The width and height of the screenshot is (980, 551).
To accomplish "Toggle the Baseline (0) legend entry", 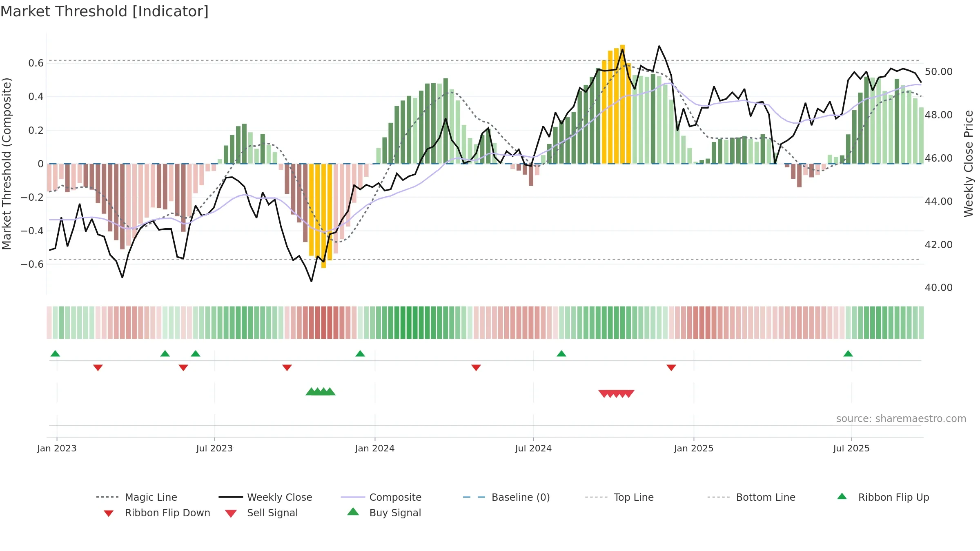I will pyautogui.click(x=506, y=497).
